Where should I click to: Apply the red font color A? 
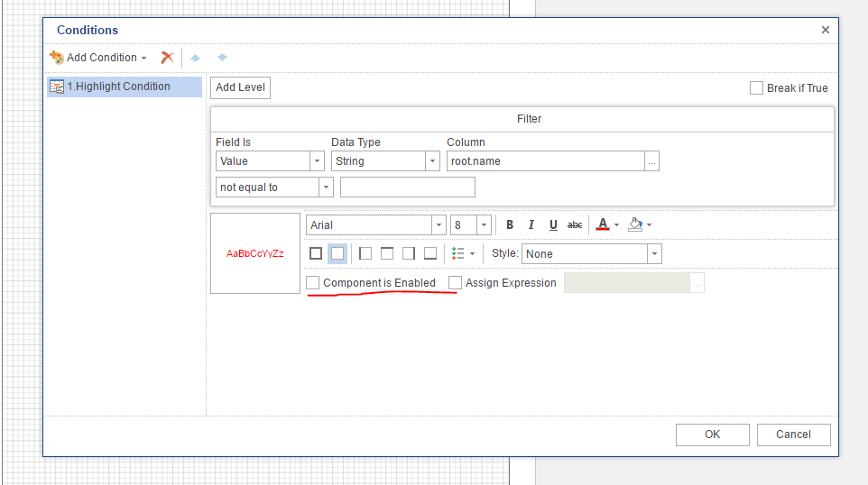point(603,224)
